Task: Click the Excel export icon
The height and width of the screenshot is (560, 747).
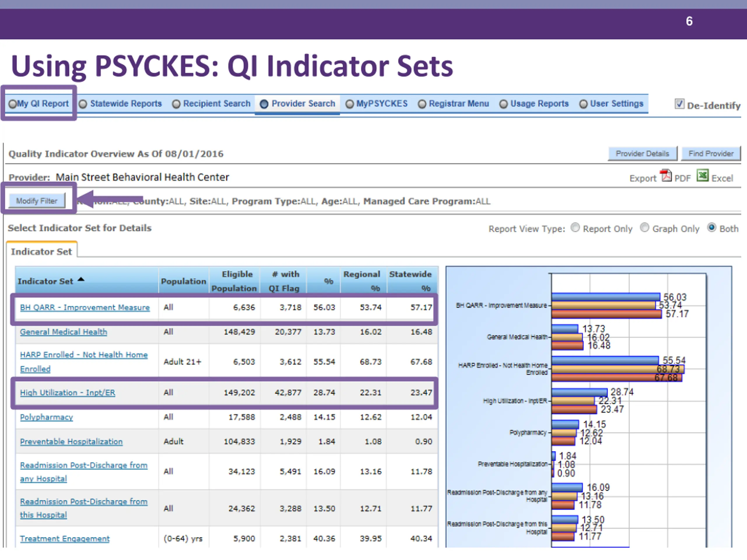Action: (x=703, y=176)
